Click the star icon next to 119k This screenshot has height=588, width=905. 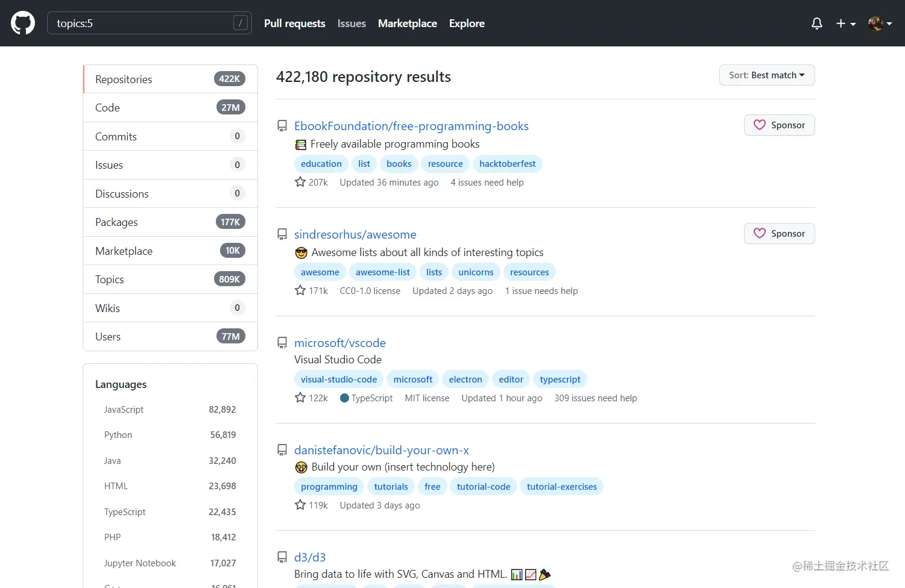[300, 505]
